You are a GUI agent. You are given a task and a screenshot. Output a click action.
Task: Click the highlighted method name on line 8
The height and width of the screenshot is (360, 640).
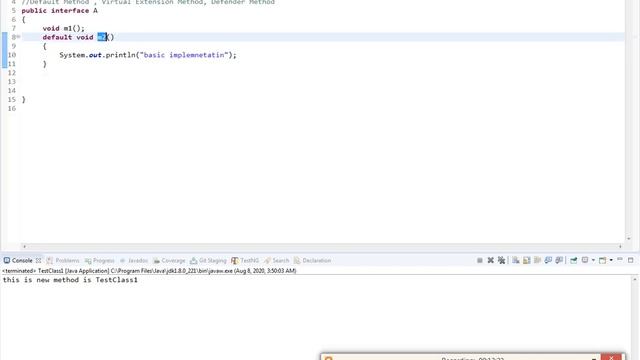click(102, 37)
